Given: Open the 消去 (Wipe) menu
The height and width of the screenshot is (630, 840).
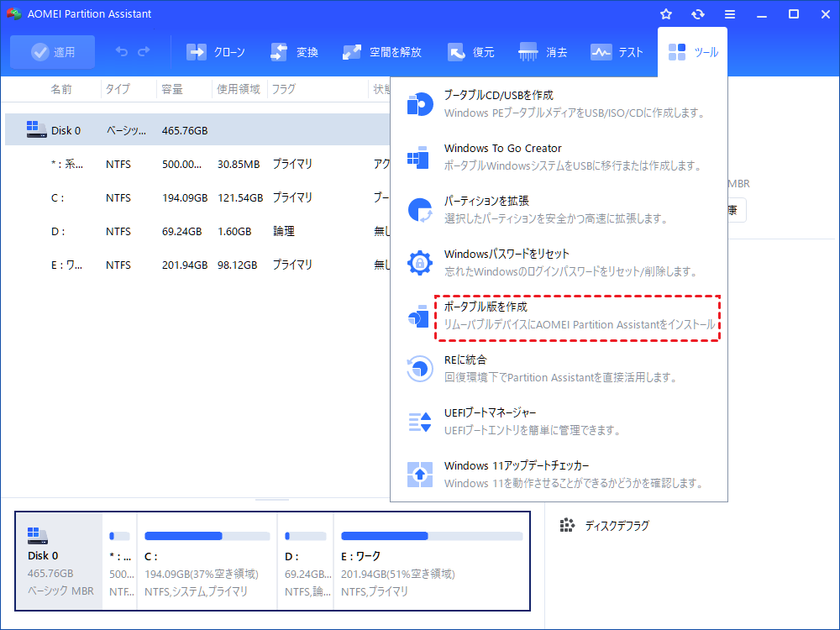Looking at the screenshot, I should 543,52.
